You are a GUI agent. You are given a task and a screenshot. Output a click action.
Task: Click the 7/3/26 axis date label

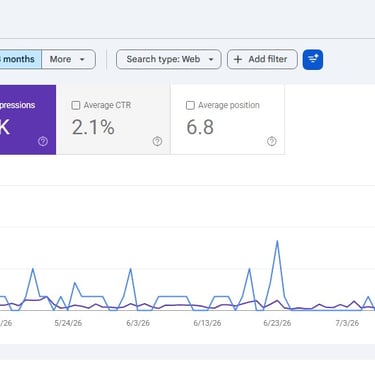[347, 323]
